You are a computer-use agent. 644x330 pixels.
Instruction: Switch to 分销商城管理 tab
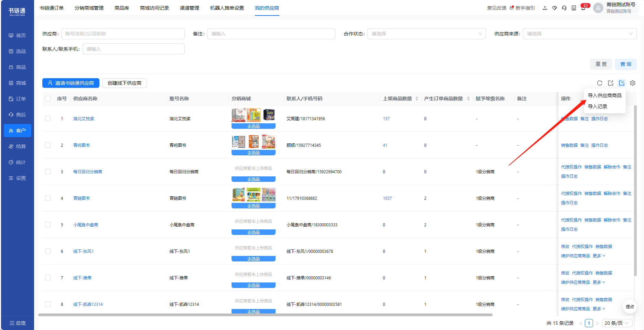tap(89, 8)
